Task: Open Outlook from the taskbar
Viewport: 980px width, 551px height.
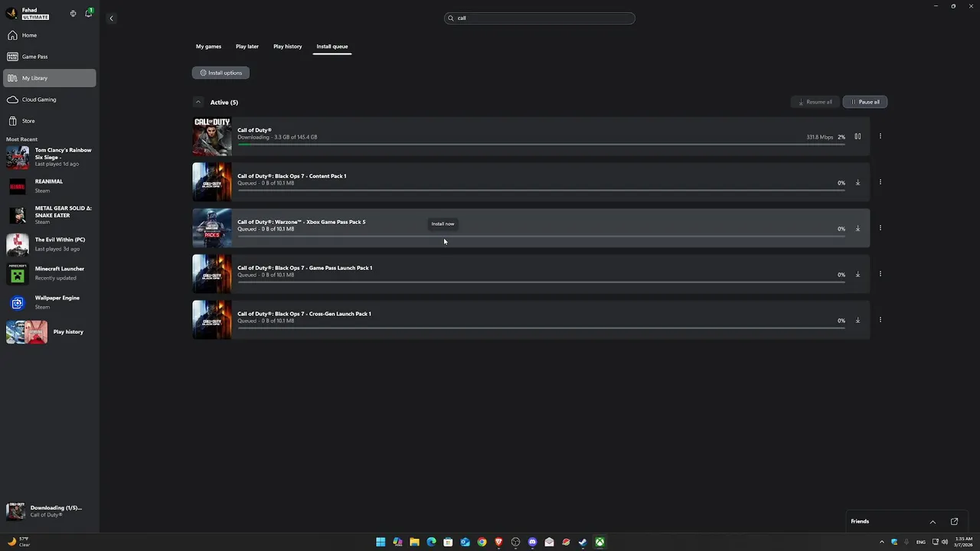Action: pos(465,542)
